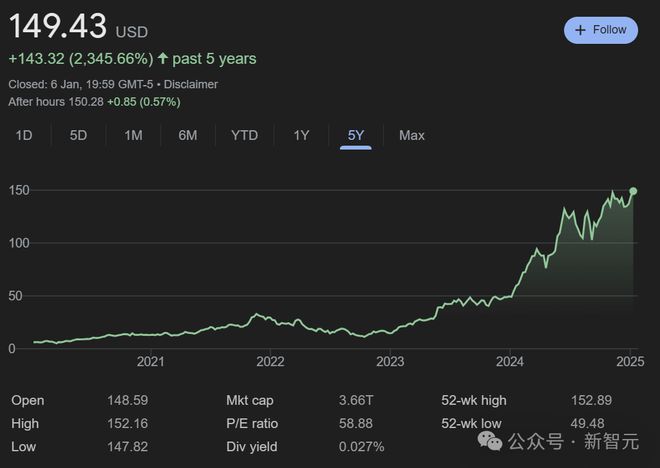Click the Mkt cap value 3.66T

tap(354, 400)
